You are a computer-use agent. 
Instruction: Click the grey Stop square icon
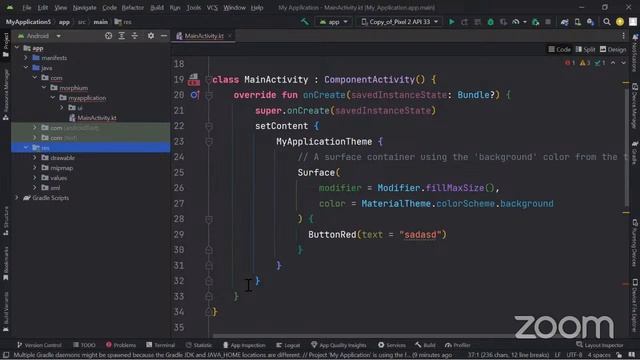548,22
